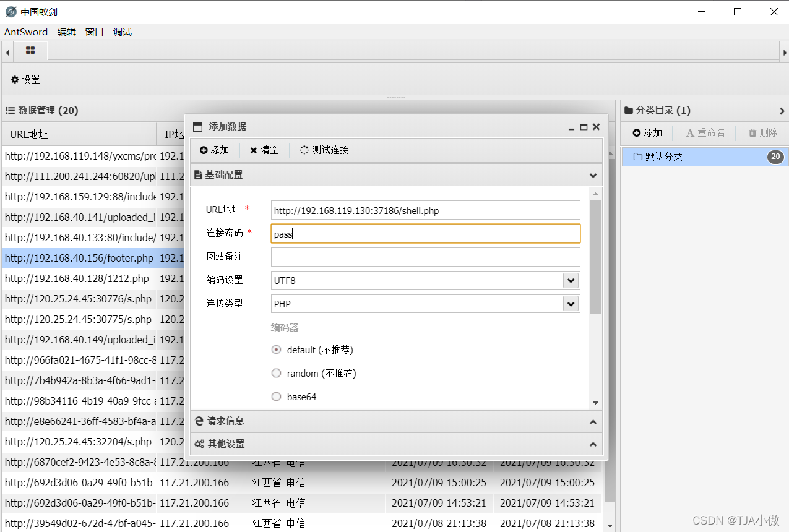Close the 添加数据 dialog
The image size is (789, 532).
596,127
